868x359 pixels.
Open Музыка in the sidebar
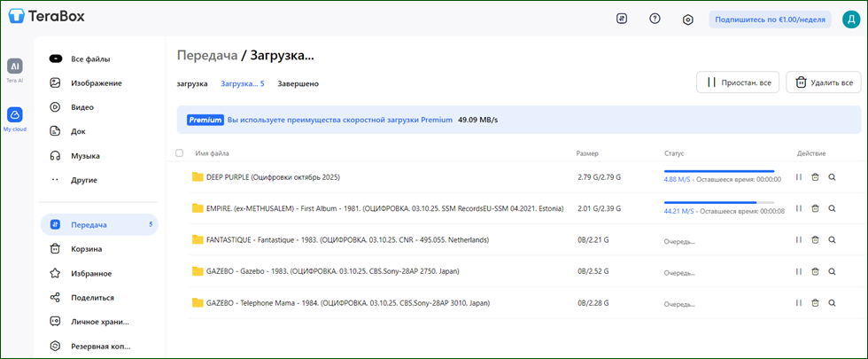99,156
